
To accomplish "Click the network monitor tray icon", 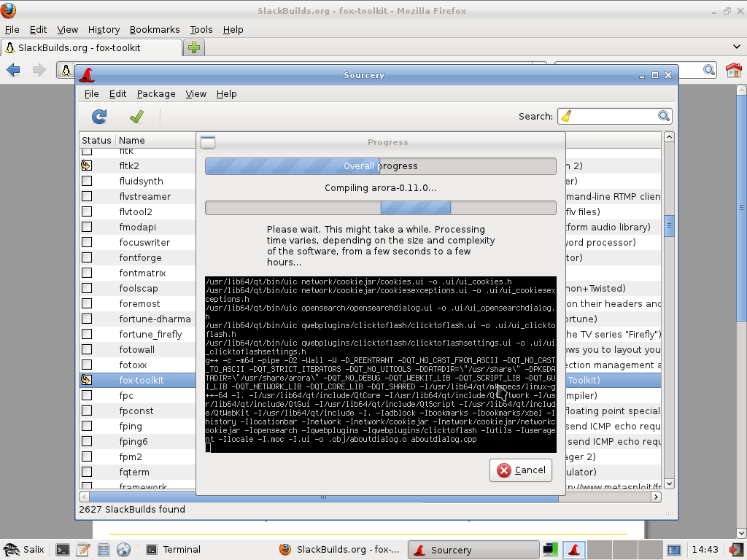I will coord(551,550).
